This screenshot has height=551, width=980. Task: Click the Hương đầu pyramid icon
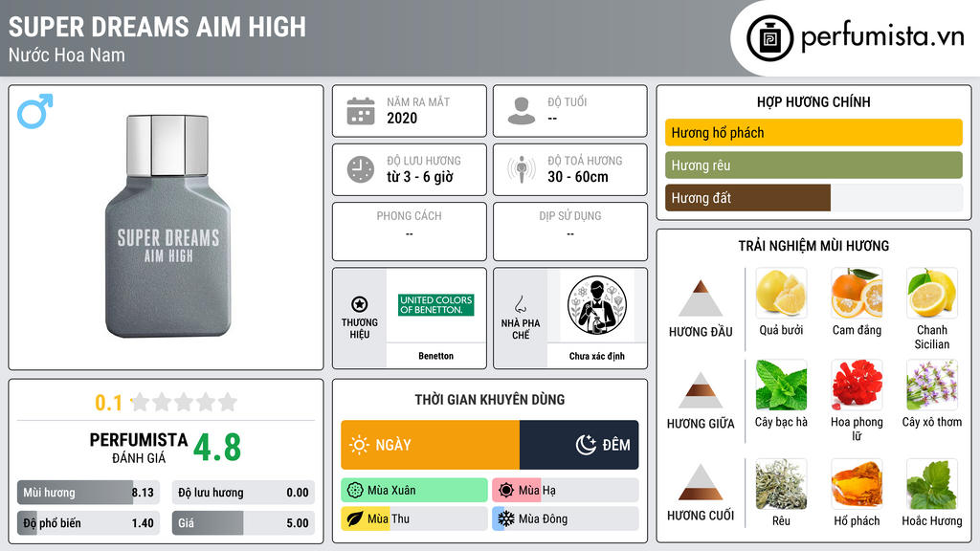point(701,298)
